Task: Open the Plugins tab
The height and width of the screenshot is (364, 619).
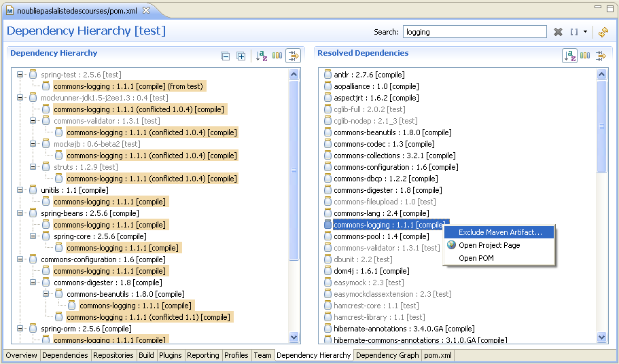Action: click(170, 355)
